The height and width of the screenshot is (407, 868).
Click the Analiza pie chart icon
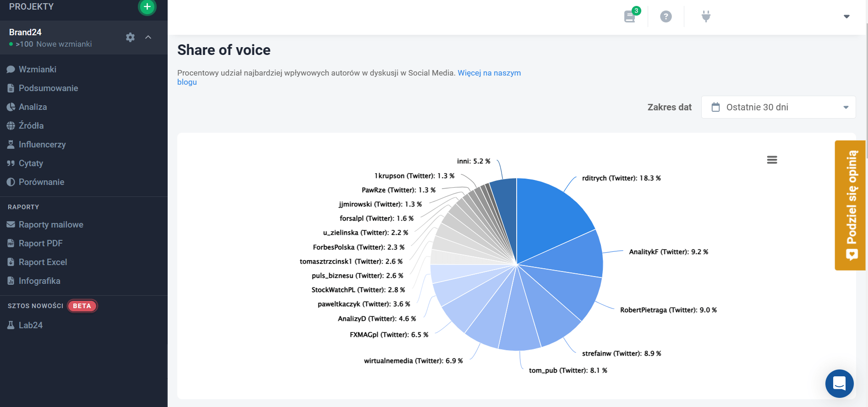[x=11, y=107]
